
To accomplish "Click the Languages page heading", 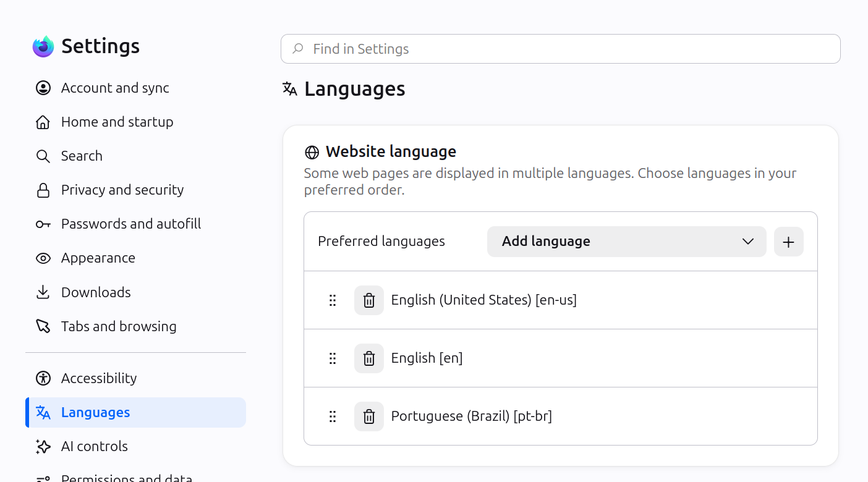I will 355,89.
